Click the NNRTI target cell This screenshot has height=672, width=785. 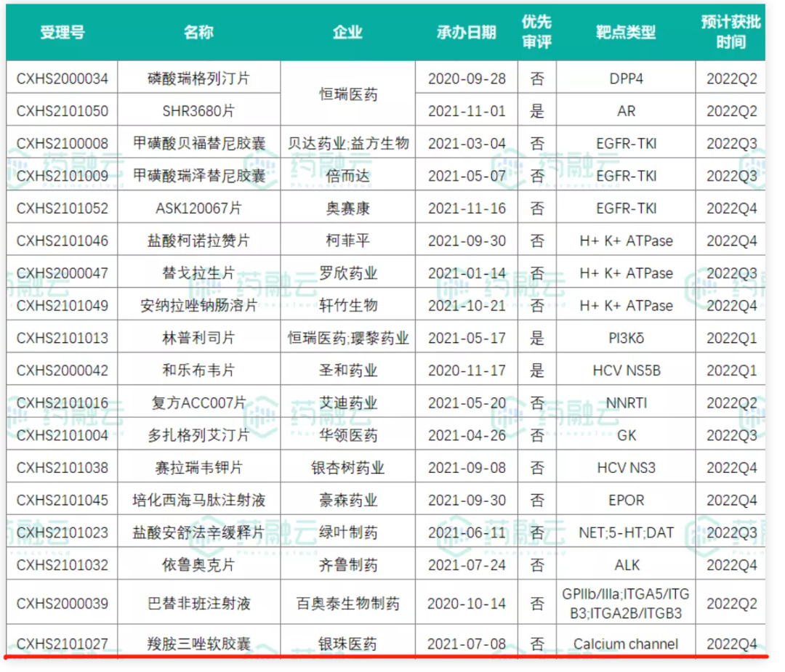point(626,402)
